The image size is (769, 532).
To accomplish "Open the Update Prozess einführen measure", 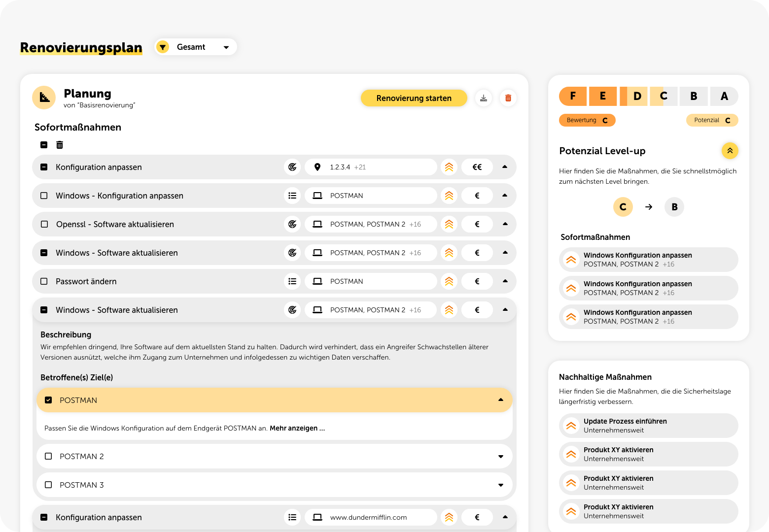I will click(x=649, y=426).
